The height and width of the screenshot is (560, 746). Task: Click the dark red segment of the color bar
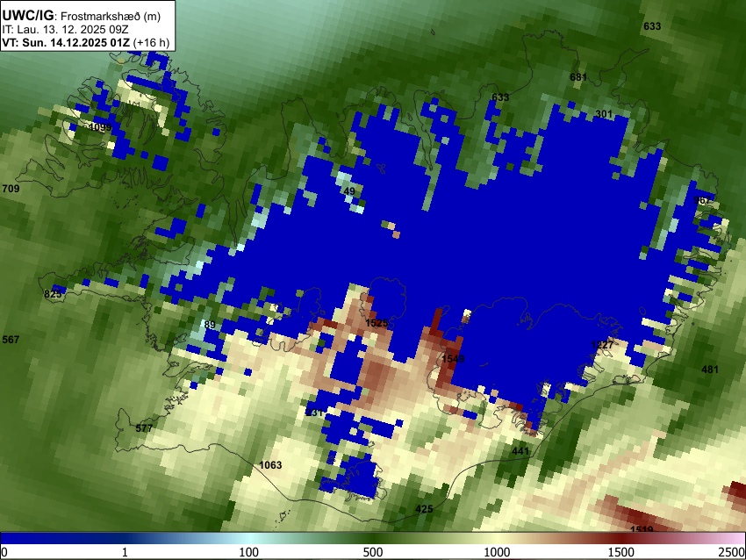click(621, 539)
